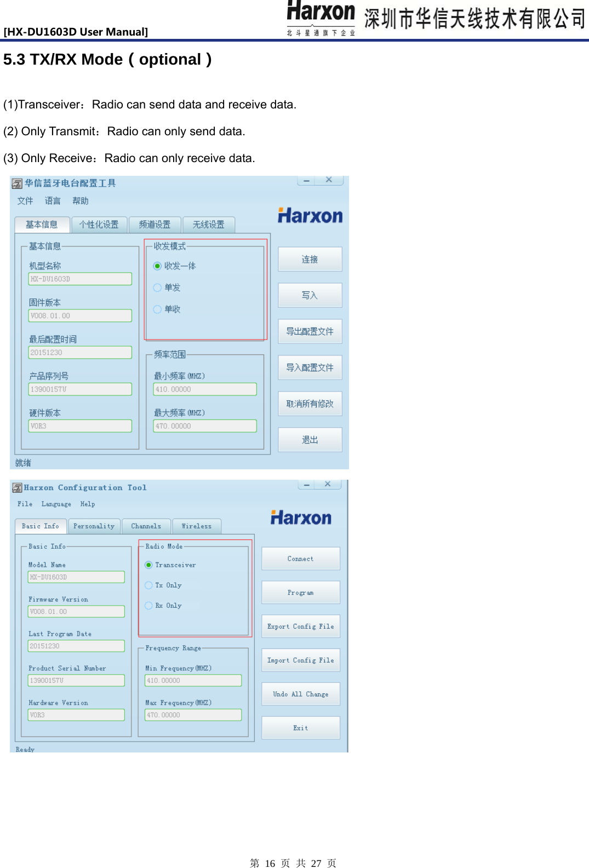Click the Program button
This screenshot has width=589, height=868.
pos(301,593)
